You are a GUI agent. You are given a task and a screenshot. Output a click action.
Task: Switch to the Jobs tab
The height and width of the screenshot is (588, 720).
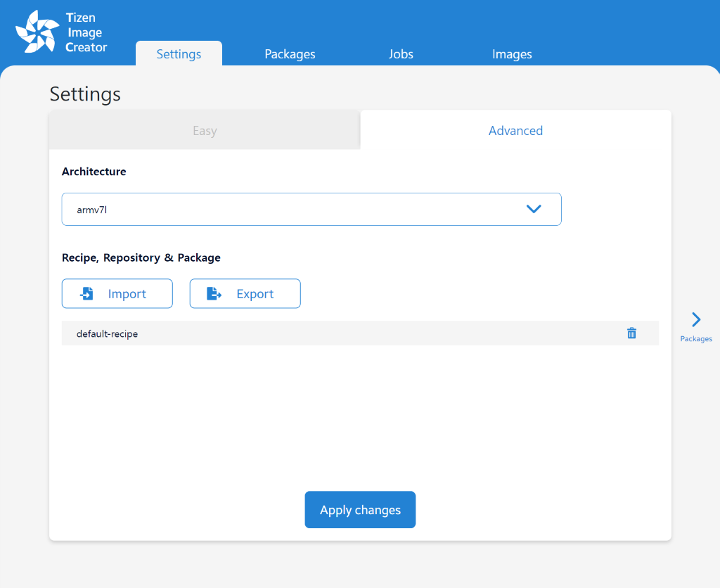tap(401, 54)
